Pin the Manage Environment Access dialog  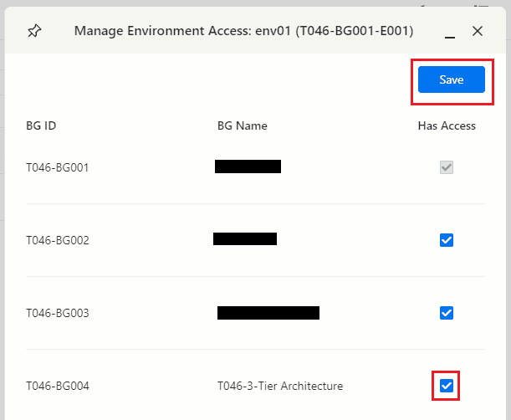click(x=34, y=31)
